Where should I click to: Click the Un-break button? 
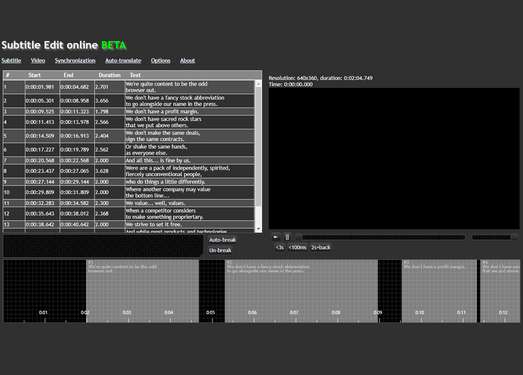220,250
